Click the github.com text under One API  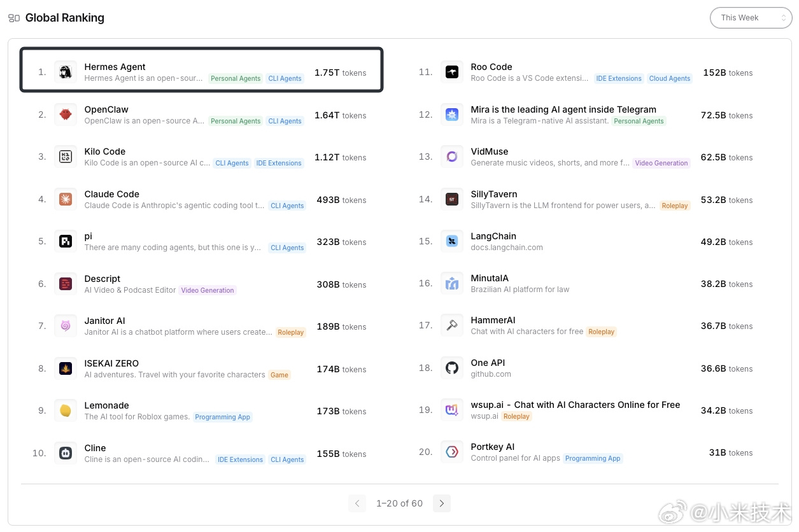(491, 374)
